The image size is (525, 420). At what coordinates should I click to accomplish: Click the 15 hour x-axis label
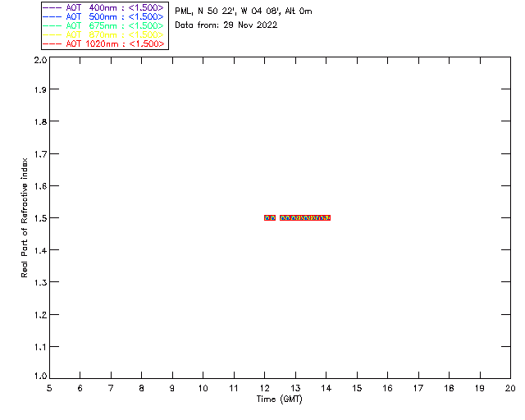click(357, 388)
